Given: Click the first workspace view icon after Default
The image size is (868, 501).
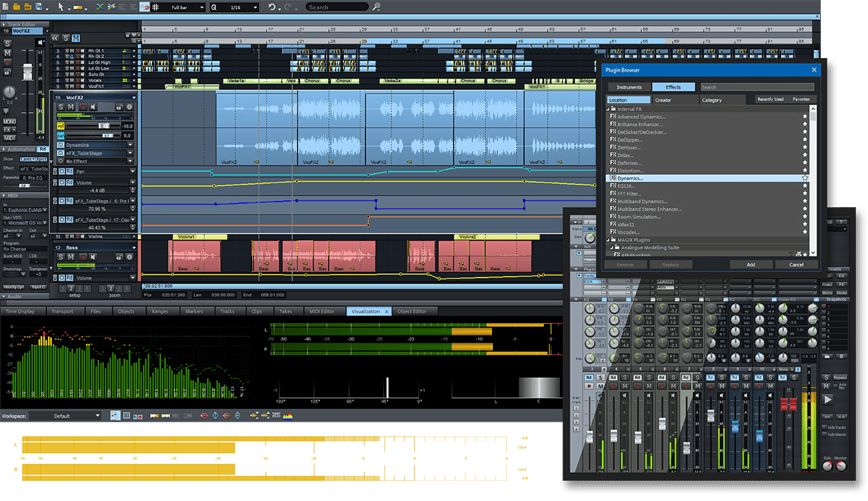Looking at the screenshot, I should point(116,416).
